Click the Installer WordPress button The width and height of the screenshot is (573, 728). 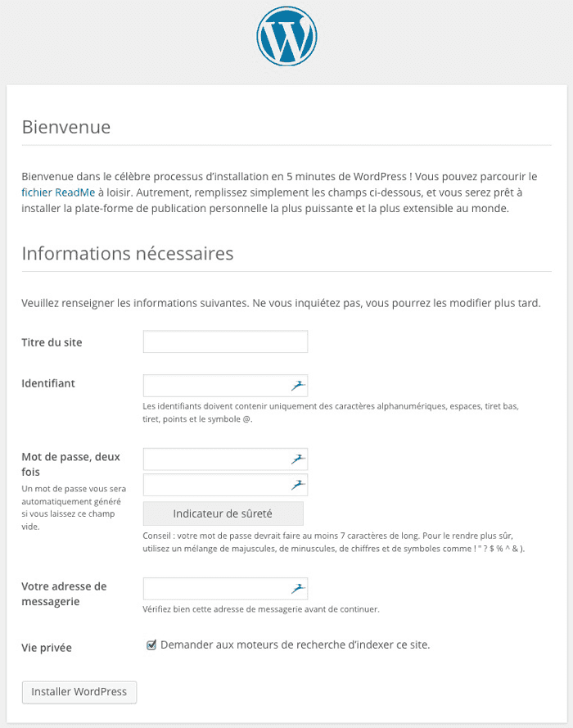79,692
